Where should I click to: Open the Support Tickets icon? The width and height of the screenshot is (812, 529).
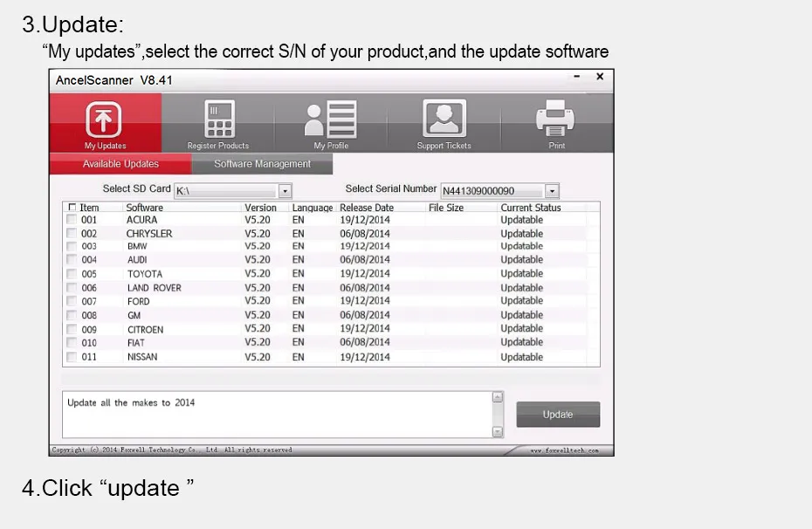click(x=444, y=118)
